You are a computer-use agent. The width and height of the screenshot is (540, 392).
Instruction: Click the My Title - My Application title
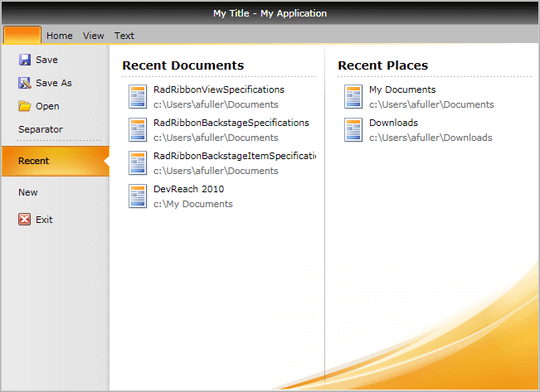click(x=270, y=13)
